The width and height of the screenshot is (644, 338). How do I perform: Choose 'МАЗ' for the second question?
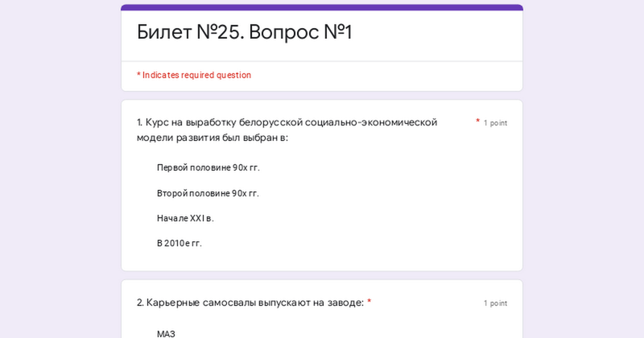[x=166, y=334]
